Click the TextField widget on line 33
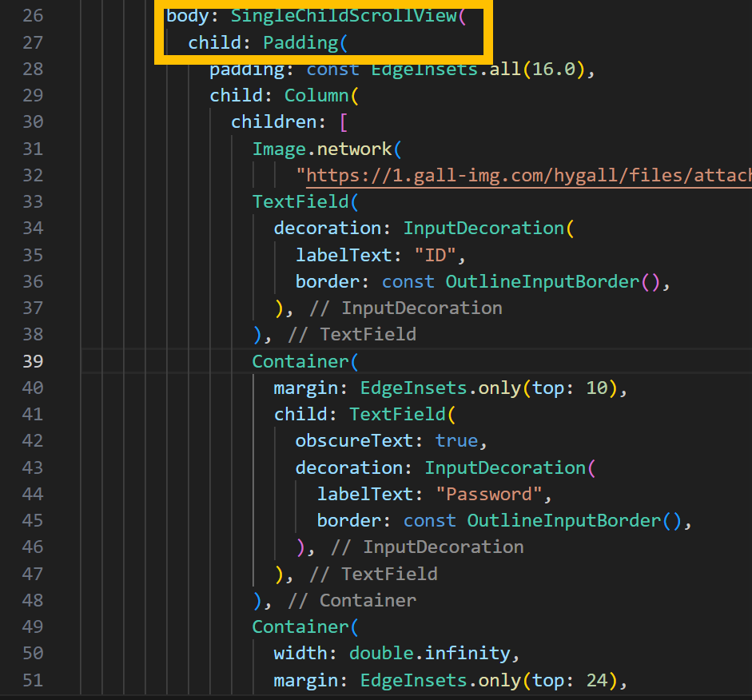The width and height of the screenshot is (752, 700). [x=300, y=202]
